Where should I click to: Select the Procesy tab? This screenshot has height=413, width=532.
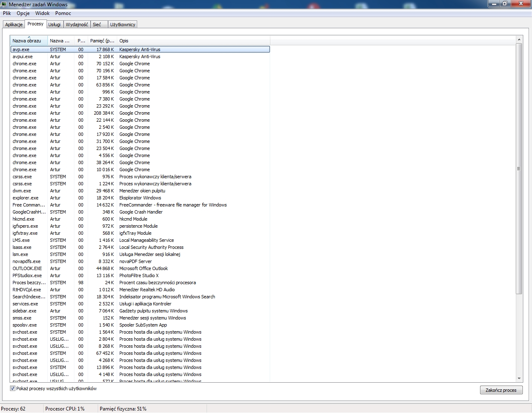tap(35, 24)
